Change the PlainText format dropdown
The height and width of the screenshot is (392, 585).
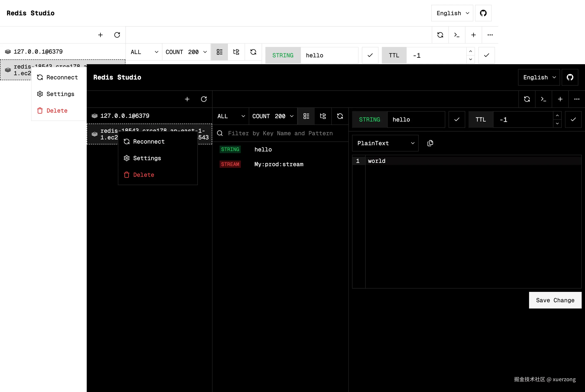[x=385, y=143]
